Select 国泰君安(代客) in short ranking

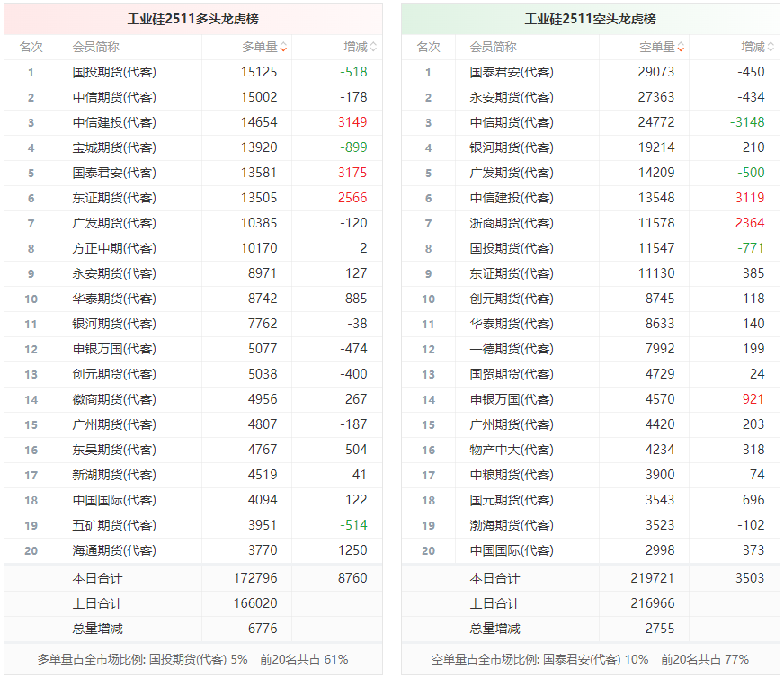pos(512,73)
